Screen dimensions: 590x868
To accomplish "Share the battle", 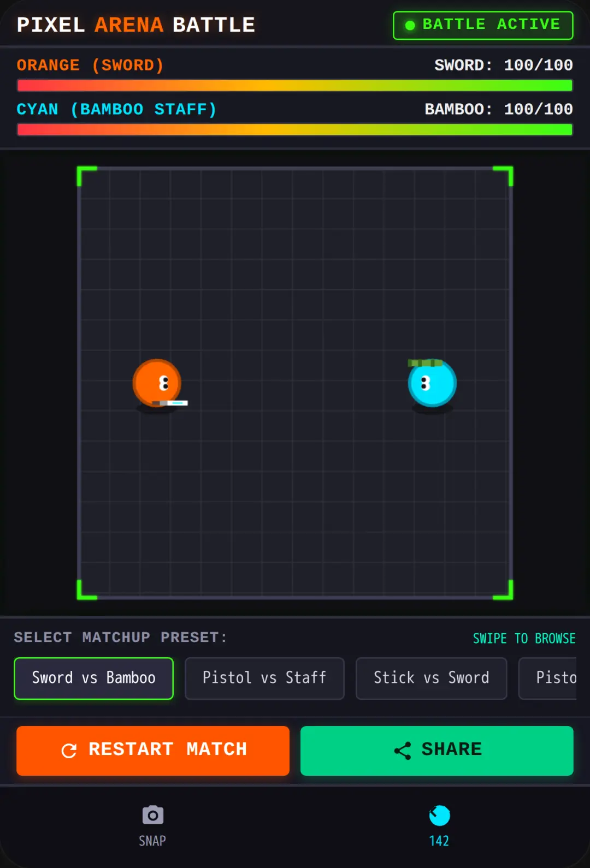I will tap(437, 751).
